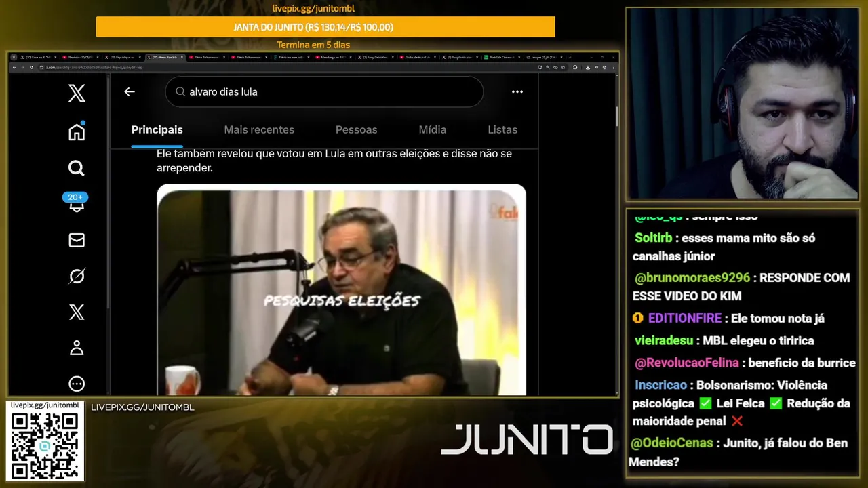Close the Crow no X tab

point(55,57)
